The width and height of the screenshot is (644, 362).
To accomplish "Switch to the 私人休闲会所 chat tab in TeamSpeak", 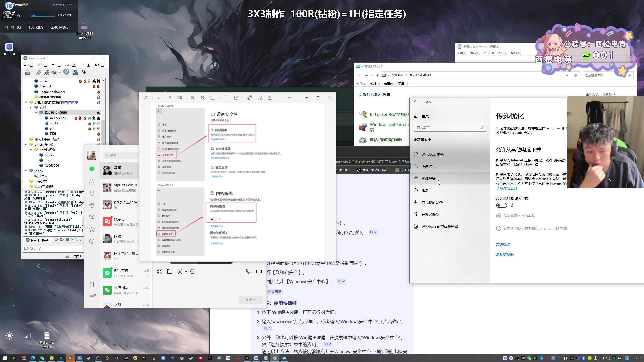I will (x=37, y=240).
